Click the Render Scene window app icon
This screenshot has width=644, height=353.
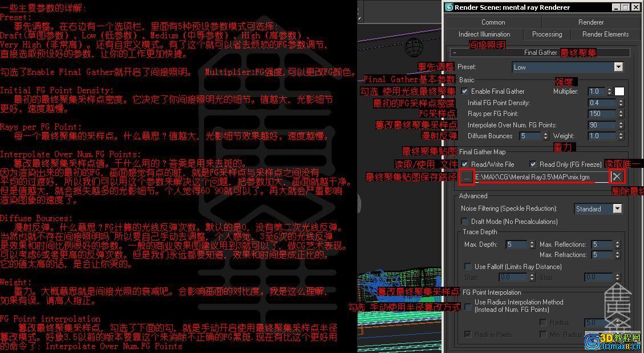[449, 7]
